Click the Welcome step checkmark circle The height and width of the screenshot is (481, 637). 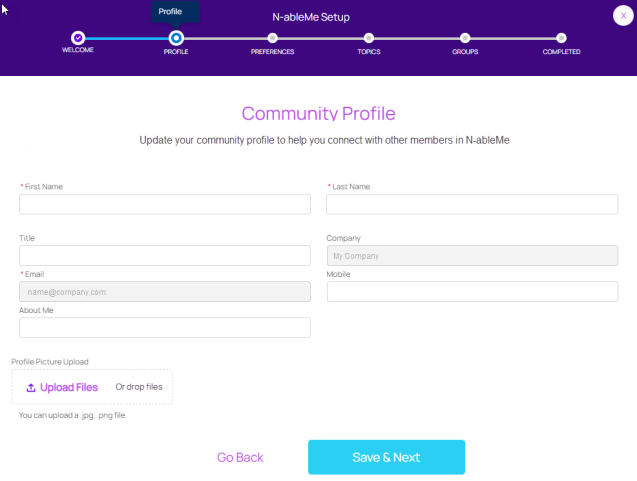pos(78,38)
